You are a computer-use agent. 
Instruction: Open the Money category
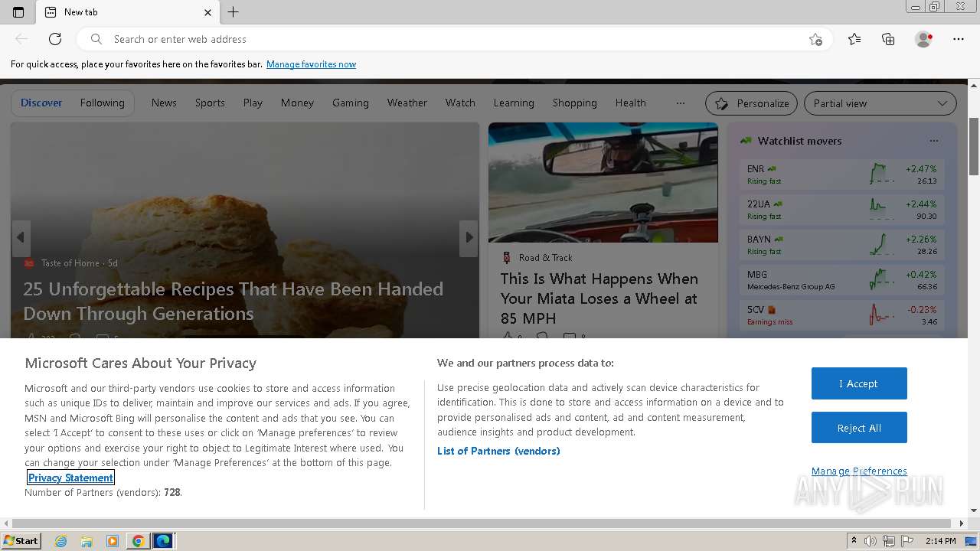297,103
